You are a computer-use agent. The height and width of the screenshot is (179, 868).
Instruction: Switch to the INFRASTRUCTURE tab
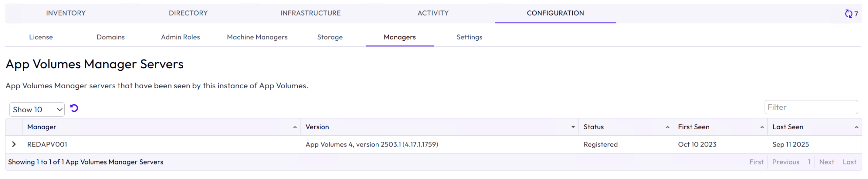tap(311, 13)
